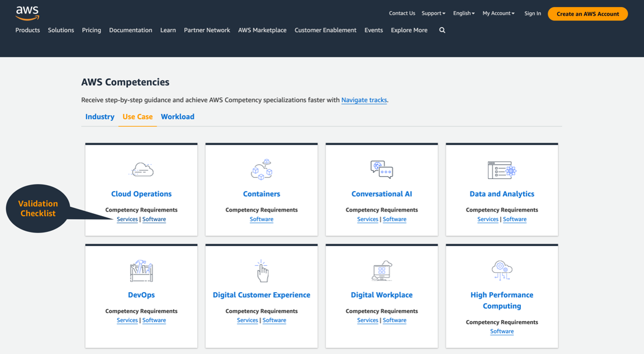Click Competency Requirements text under Containers

click(261, 210)
